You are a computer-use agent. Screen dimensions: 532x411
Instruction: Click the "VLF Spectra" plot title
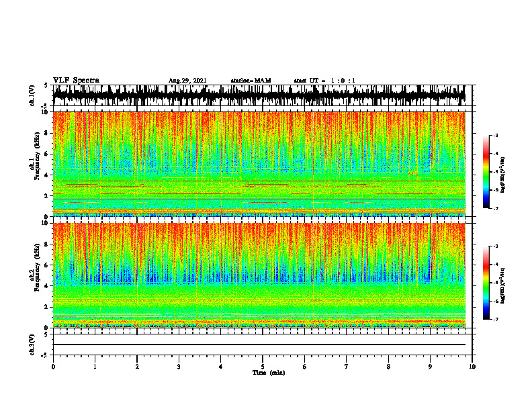tap(76, 81)
